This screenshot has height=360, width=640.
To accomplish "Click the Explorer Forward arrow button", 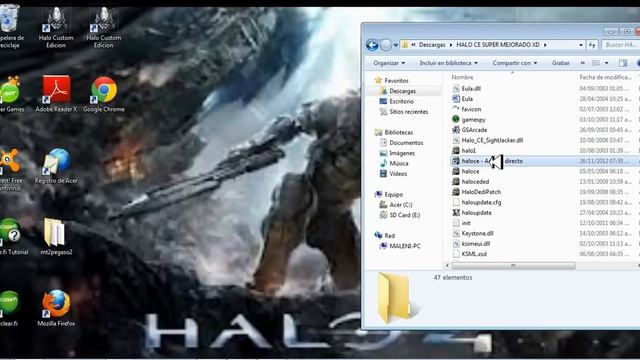I will pyautogui.click(x=386, y=45).
